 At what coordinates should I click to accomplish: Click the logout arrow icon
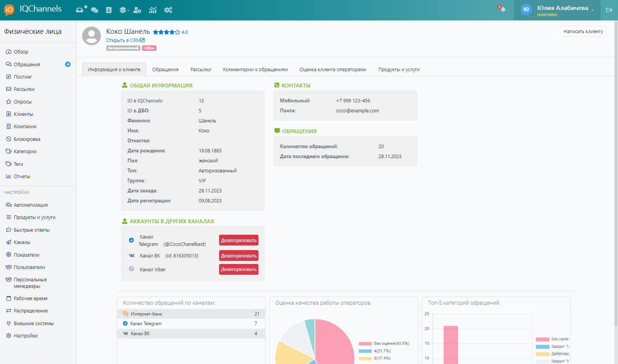pos(609,10)
